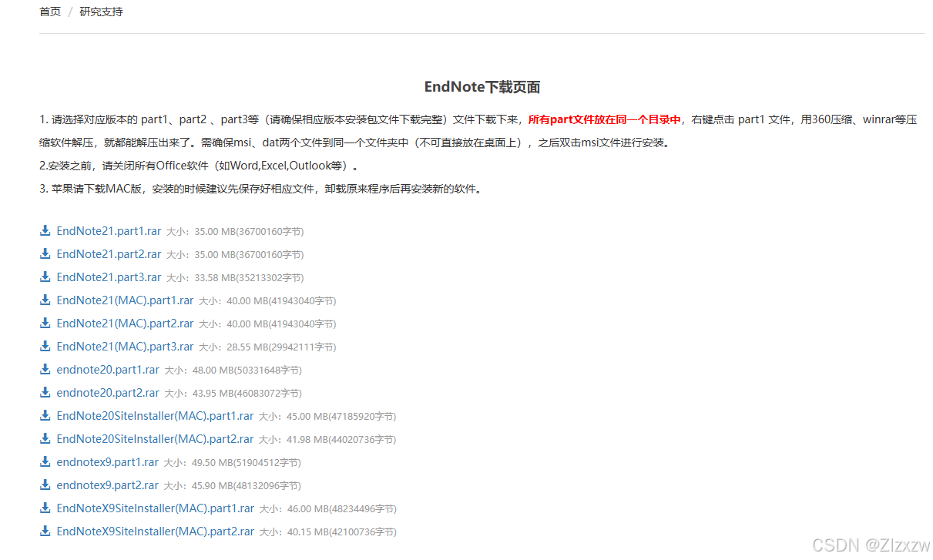Click download icon beside endnotex9.part2.rar
Screen dimensions: 933x560
click(x=45, y=485)
